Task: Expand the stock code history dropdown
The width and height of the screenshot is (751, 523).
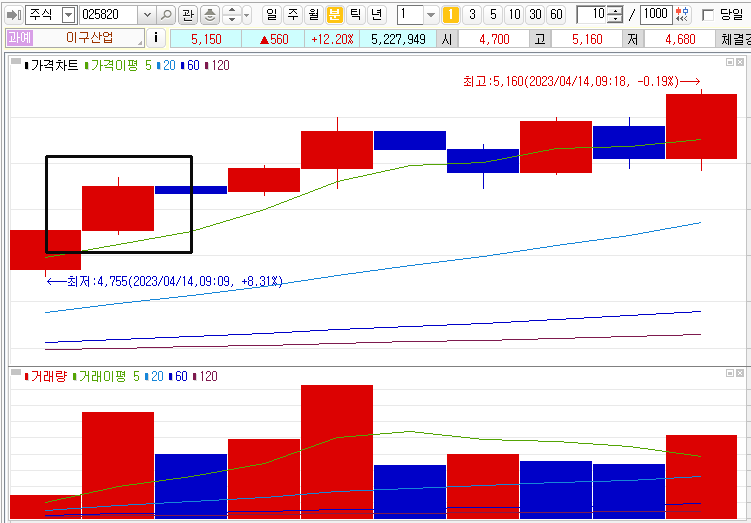Action: coord(147,15)
